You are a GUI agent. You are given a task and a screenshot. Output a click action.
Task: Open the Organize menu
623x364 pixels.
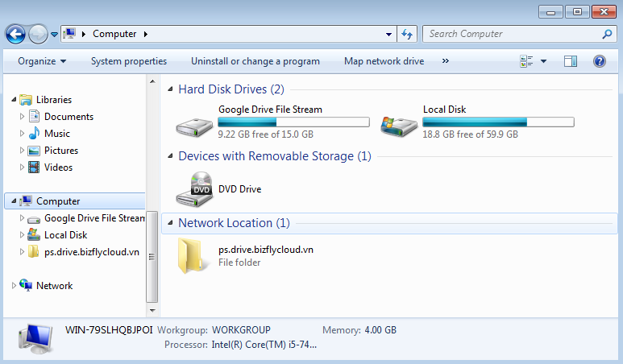[42, 61]
